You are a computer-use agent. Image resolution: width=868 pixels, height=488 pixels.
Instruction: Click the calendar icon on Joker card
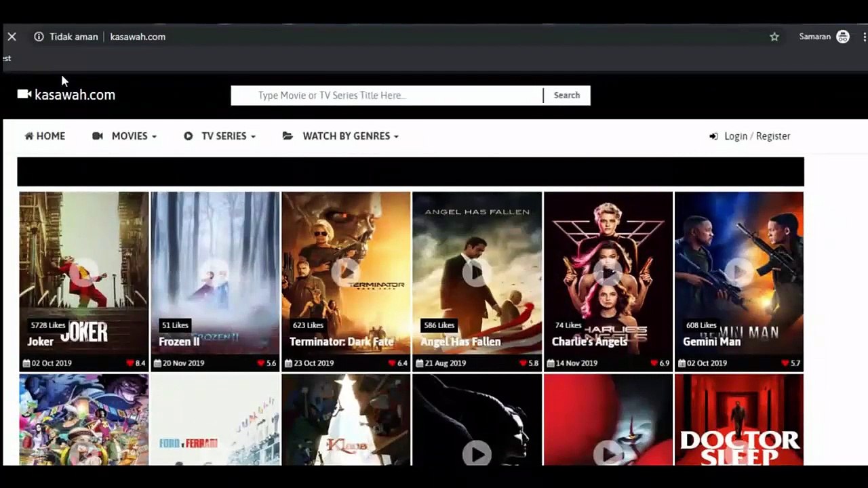(25, 363)
